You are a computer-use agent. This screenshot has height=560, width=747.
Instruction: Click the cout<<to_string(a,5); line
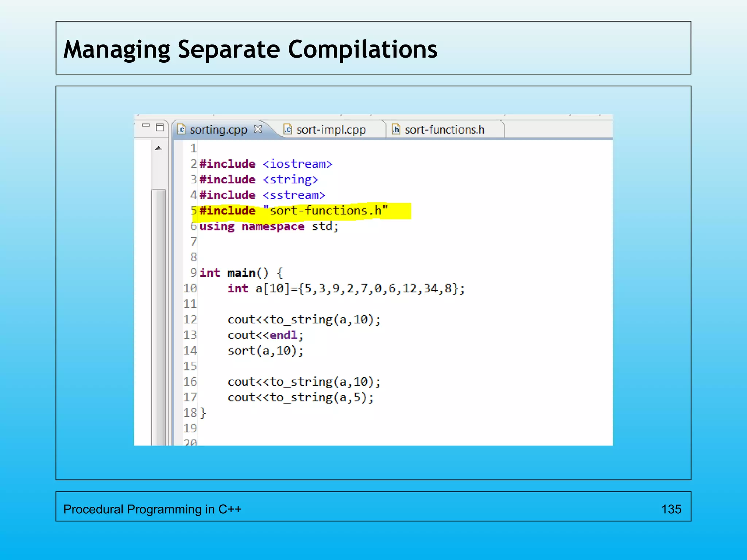301,397
